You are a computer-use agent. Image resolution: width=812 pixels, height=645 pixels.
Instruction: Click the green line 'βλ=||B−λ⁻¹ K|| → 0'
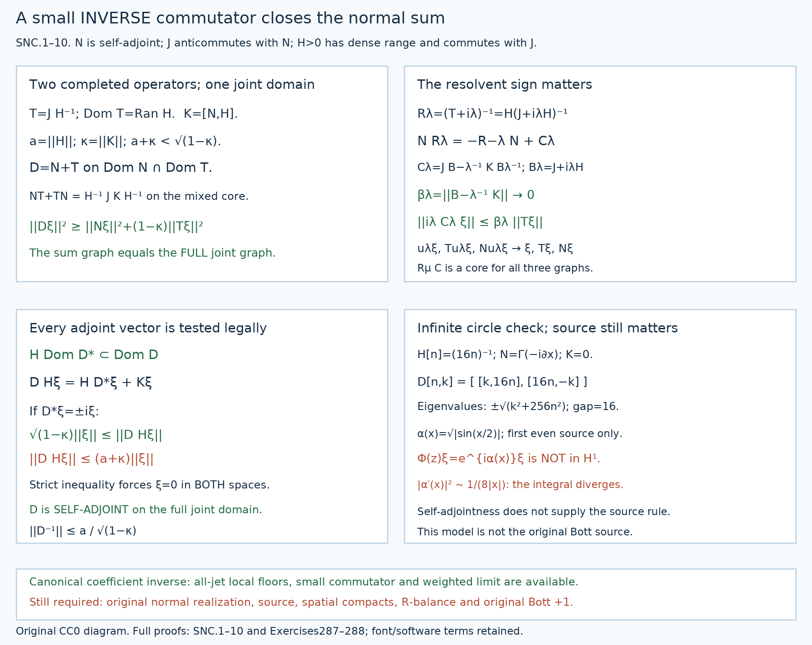coord(475,195)
